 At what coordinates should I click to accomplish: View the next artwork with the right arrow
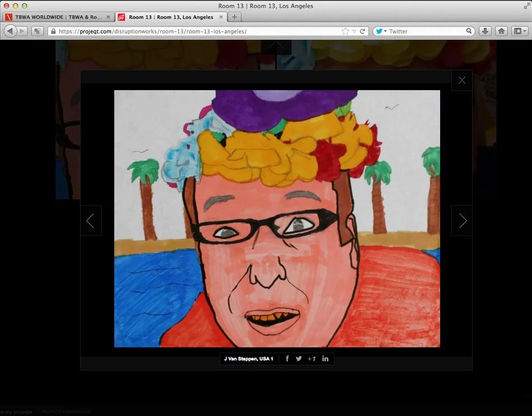461,220
